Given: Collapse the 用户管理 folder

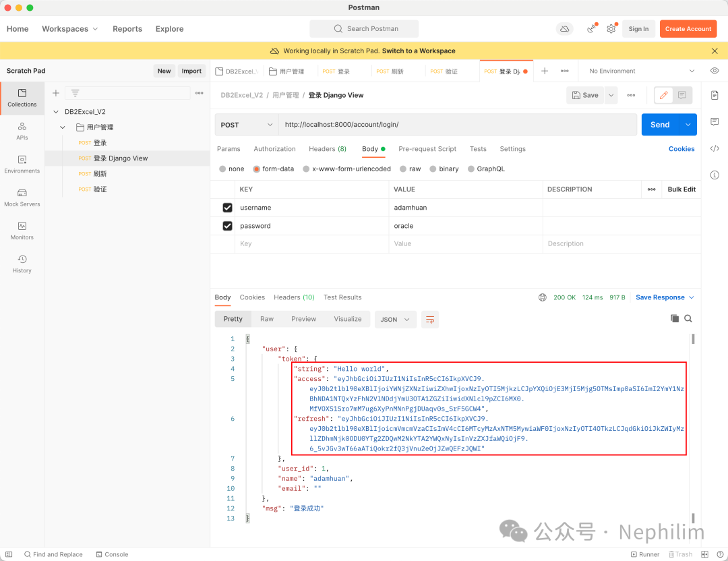Looking at the screenshot, I should tap(63, 127).
